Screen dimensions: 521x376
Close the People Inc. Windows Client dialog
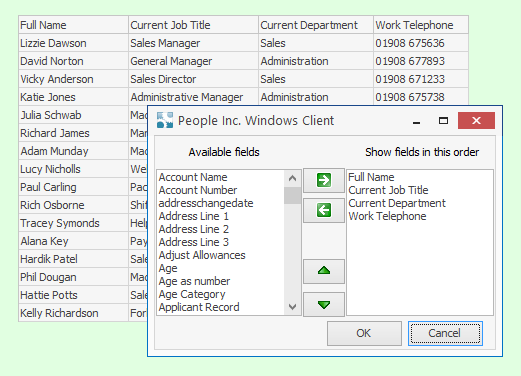[476, 120]
